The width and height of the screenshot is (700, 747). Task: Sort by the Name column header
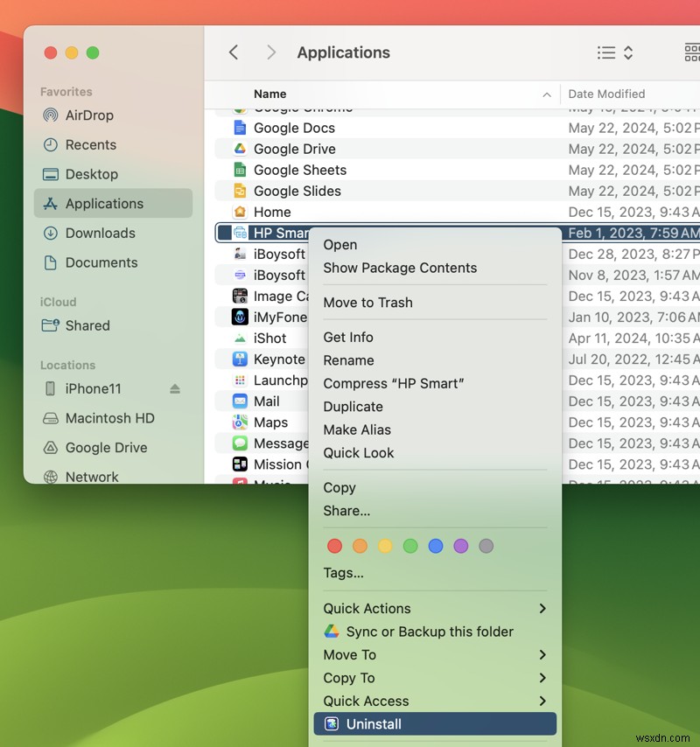coord(269,94)
